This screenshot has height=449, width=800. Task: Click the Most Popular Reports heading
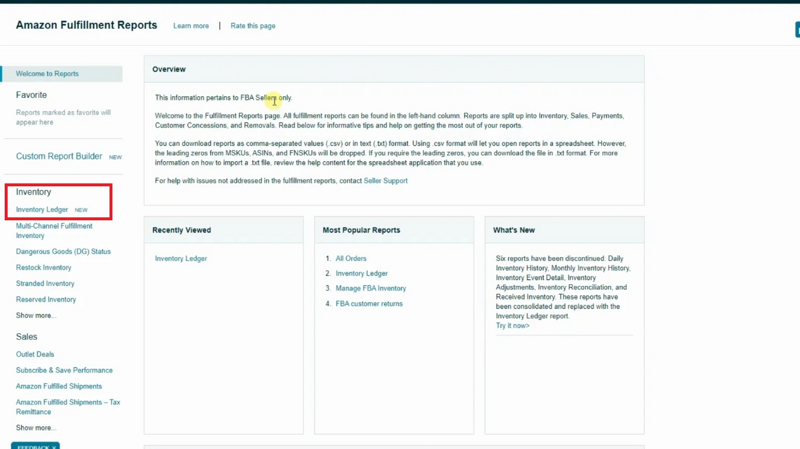361,230
